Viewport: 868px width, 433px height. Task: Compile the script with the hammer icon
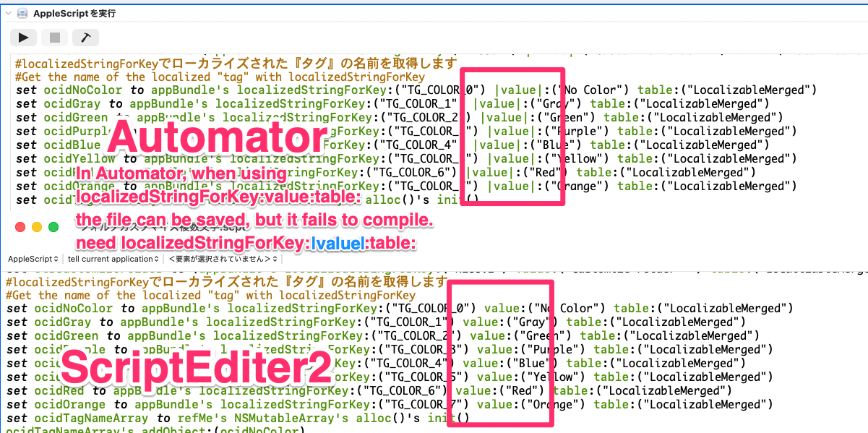[x=85, y=37]
